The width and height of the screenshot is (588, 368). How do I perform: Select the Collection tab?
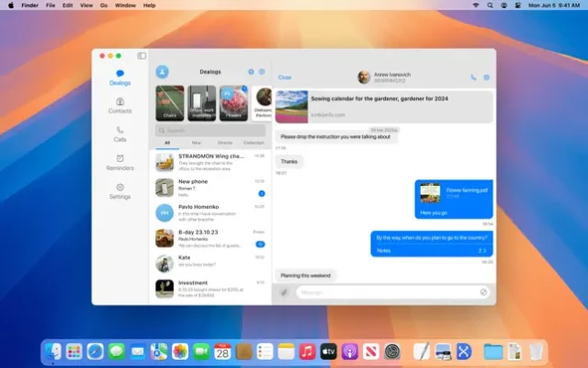[254, 143]
